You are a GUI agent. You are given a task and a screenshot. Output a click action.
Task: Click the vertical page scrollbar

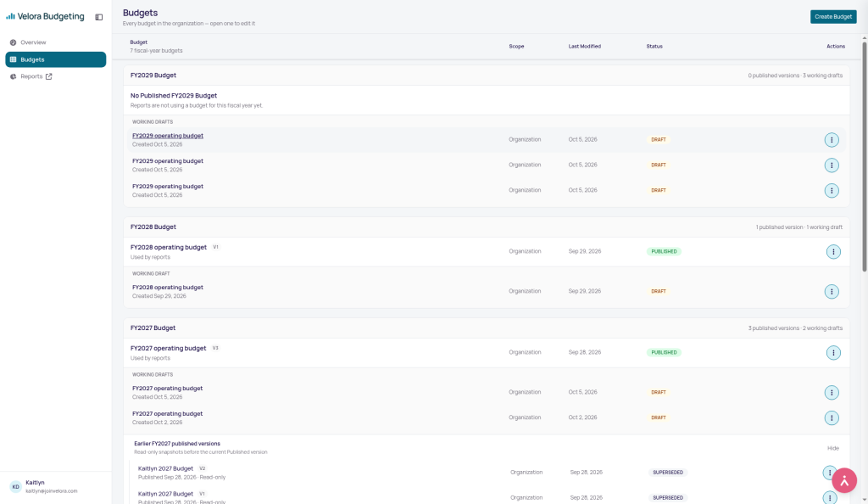pos(864,155)
